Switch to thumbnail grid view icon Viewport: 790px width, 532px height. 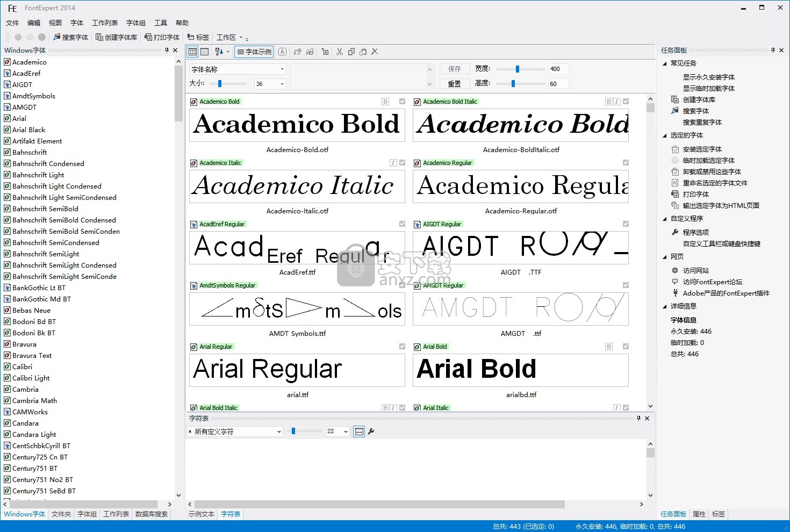192,52
